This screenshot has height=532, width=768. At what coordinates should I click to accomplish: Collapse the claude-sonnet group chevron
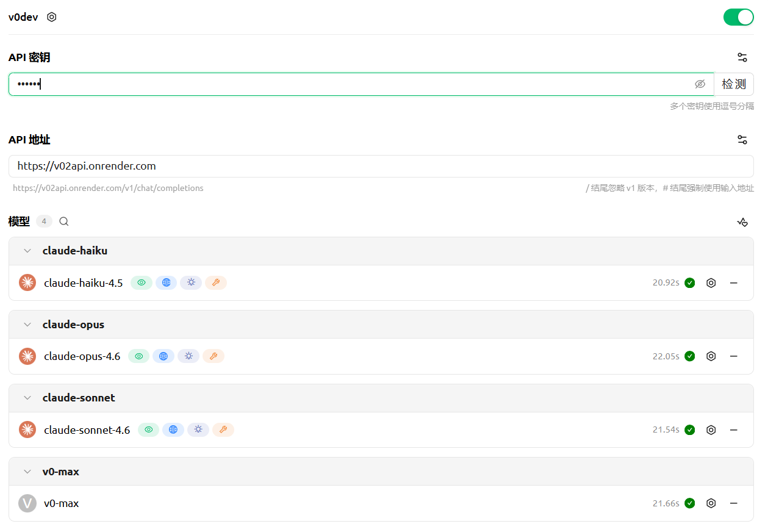(27, 398)
